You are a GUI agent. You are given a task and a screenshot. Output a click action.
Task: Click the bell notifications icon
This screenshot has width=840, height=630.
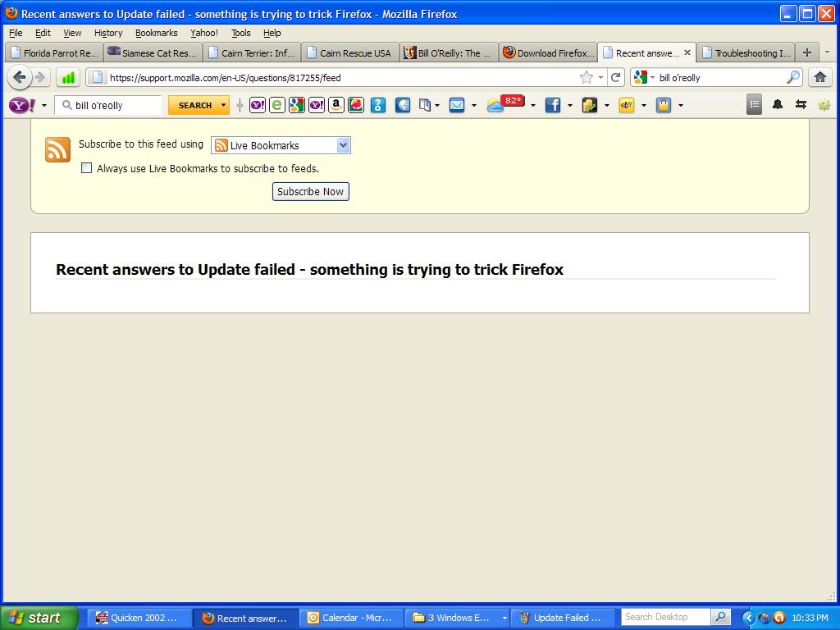(778, 105)
